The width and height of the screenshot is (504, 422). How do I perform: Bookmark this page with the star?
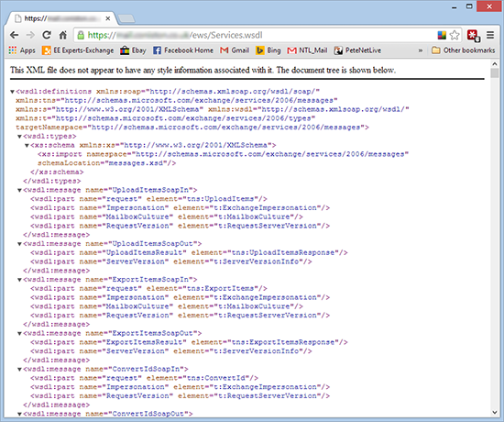pos(455,35)
